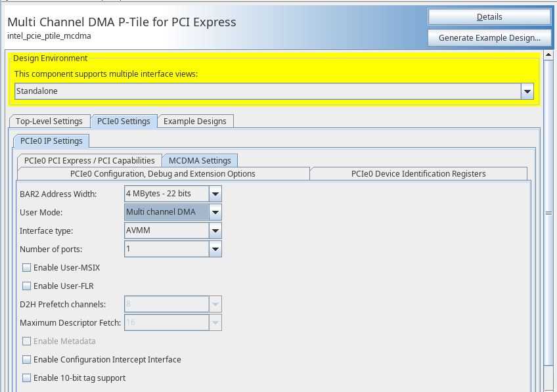Select the PCIe0 Settings tab
This screenshot has width=557, height=392.
[x=123, y=121]
